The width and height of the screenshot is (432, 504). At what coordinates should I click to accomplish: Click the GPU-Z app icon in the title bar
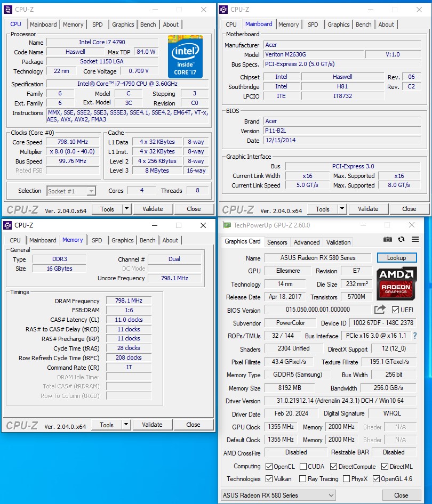tap(227, 225)
